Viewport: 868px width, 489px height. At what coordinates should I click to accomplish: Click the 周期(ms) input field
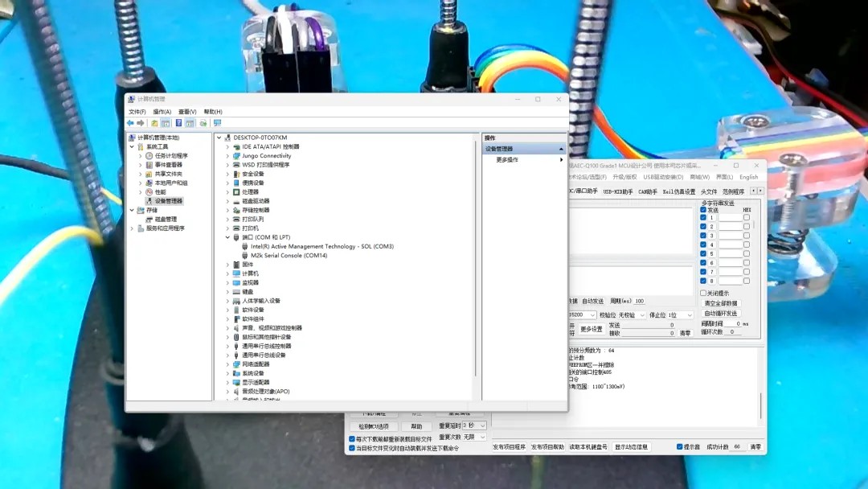[640, 301]
